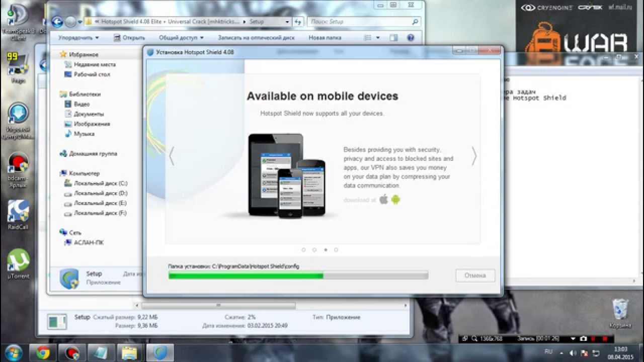Select the fourth slide indicator dot
644x362 pixels.
(336, 249)
